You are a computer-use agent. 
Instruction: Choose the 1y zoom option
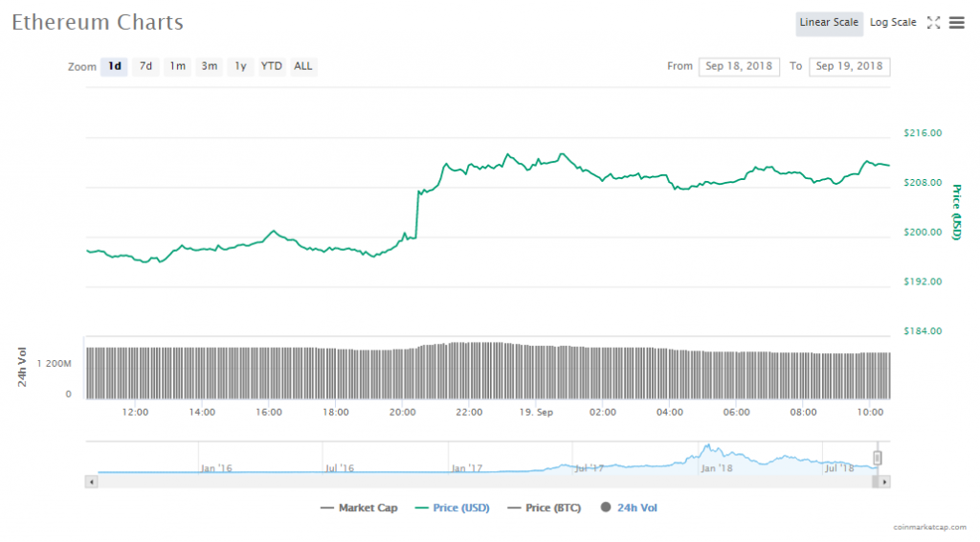click(240, 67)
